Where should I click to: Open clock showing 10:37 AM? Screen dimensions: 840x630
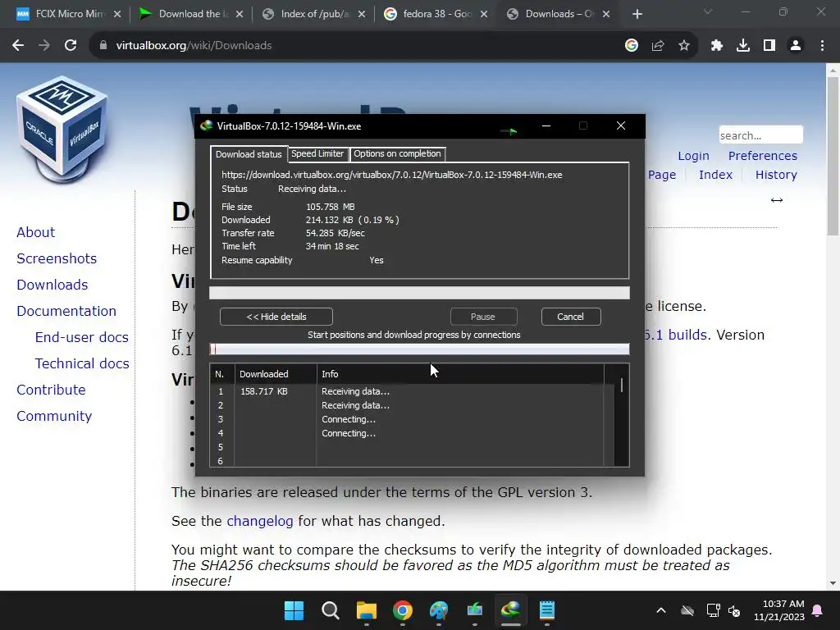click(x=779, y=610)
